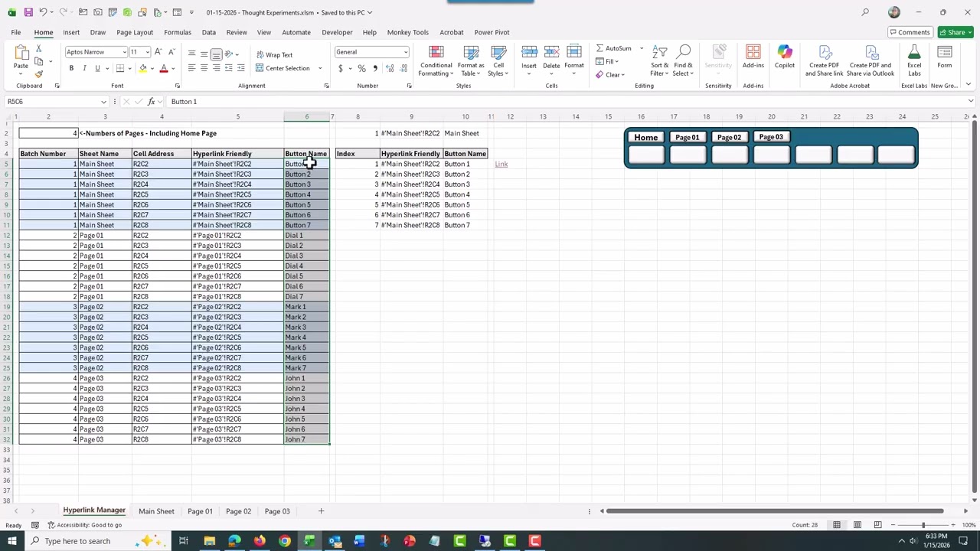
Task: Open the Formulas ribbon tab
Action: pos(177,32)
